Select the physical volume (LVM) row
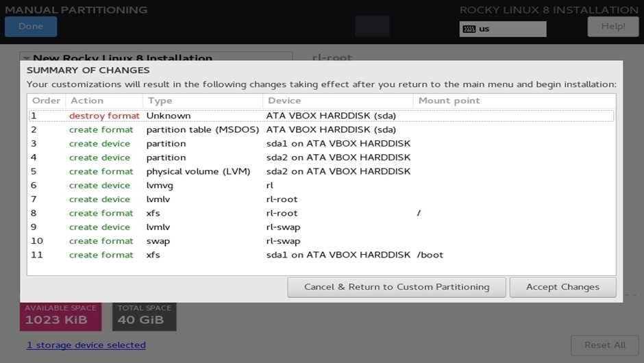Viewport: 644px width, 363px height. click(x=321, y=172)
